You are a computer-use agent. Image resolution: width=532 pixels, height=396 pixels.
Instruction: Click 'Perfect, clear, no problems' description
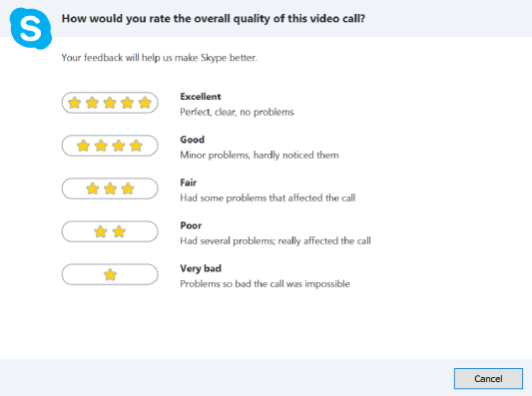pyautogui.click(x=237, y=113)
